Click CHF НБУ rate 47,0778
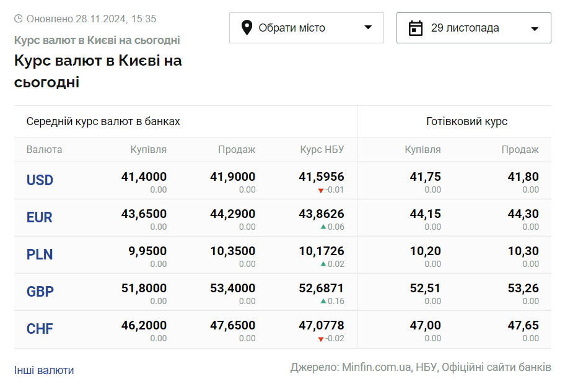 tap(322, 325)
